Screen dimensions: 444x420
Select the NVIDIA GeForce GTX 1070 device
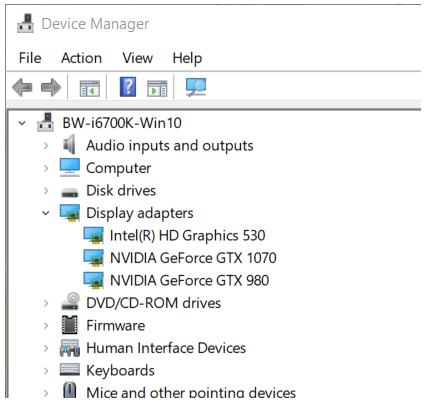tap(193, 258)
